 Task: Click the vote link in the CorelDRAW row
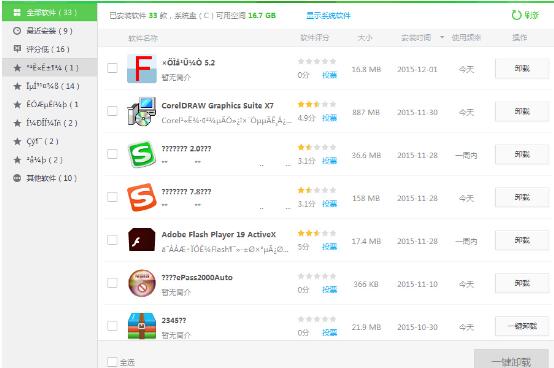329,118
